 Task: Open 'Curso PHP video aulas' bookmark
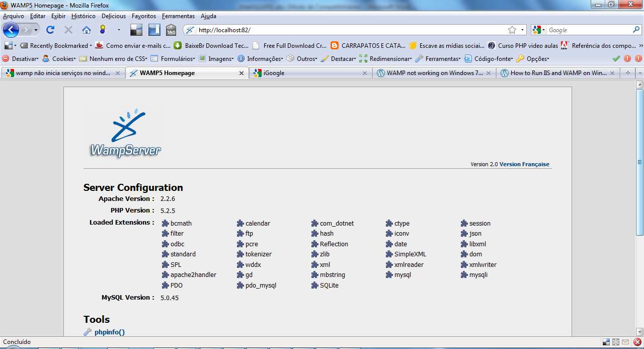[x=523, y=45]
